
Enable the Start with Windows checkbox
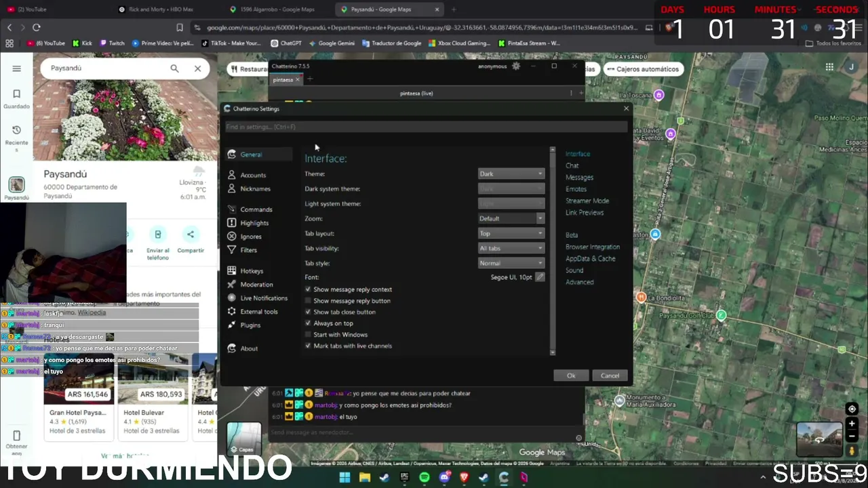click(308, 335)
